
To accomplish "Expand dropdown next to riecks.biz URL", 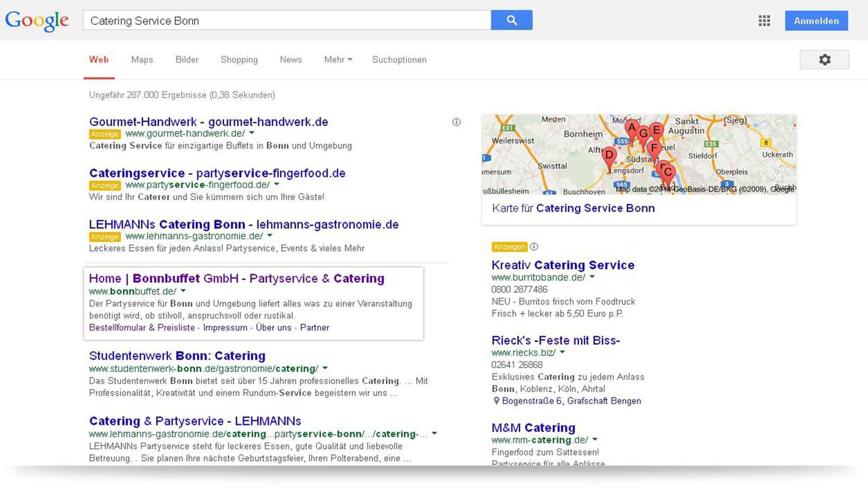I will click(x=562, y=352).
